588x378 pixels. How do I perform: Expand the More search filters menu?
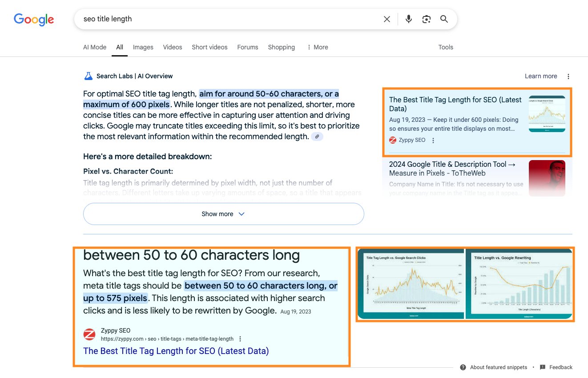click(318, 47)
